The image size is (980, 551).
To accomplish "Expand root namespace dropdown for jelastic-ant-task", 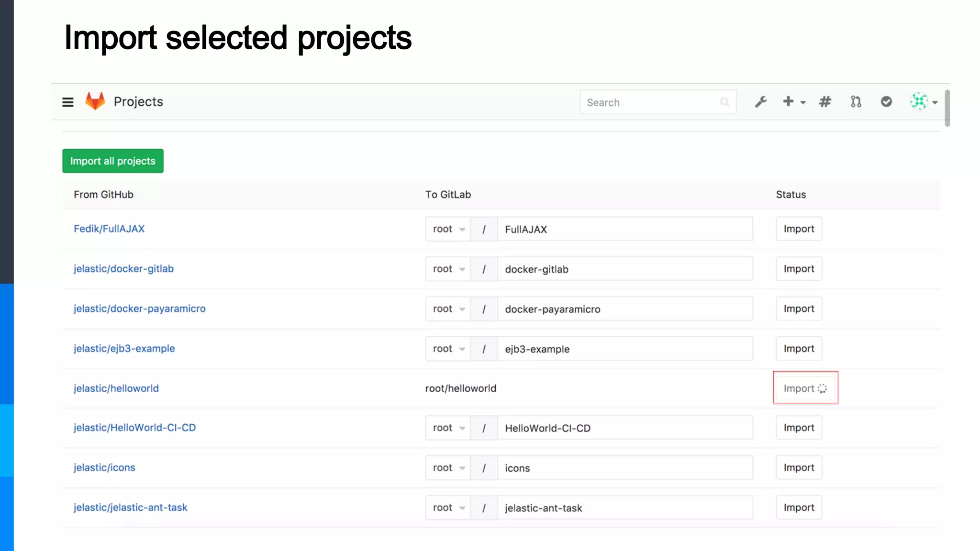I will [448, 507].
